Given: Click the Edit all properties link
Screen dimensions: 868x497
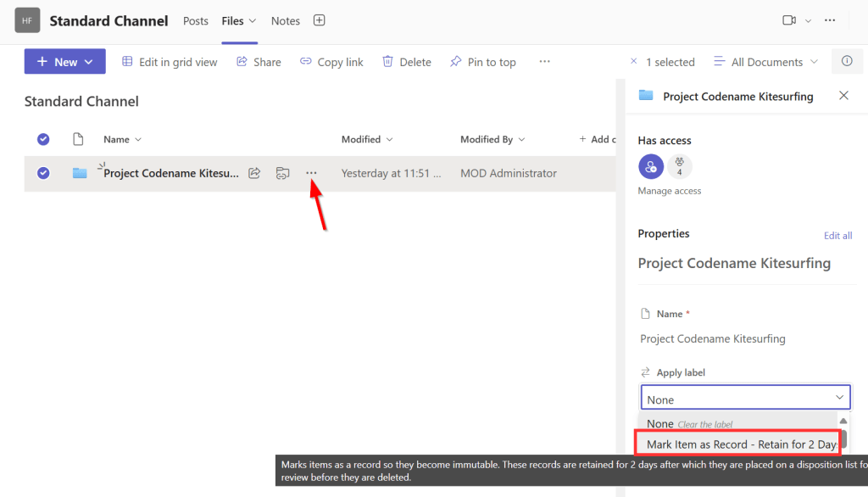Looking at the screenshot, I should click(x=837, y=236).
